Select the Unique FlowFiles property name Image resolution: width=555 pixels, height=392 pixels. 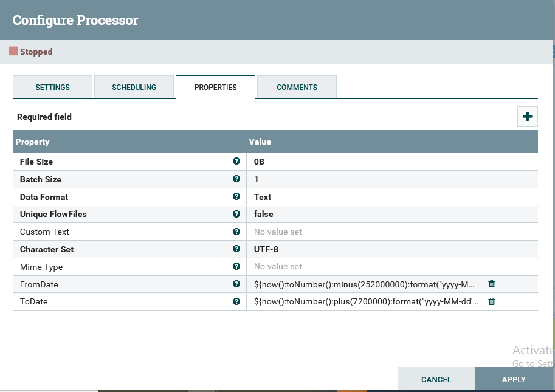pyautogui.click(x=53, y=214)
